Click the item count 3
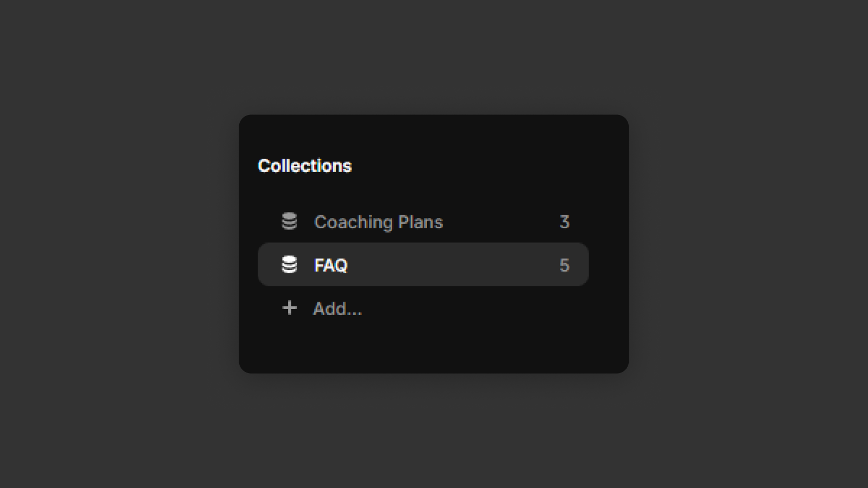The image size is (868, 488). click(564, 222)
